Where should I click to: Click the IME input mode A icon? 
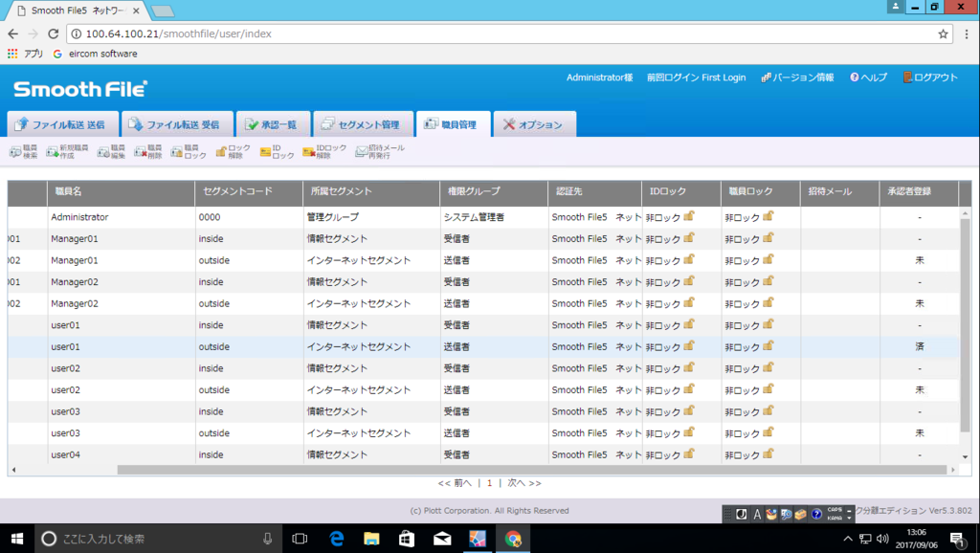757,515
